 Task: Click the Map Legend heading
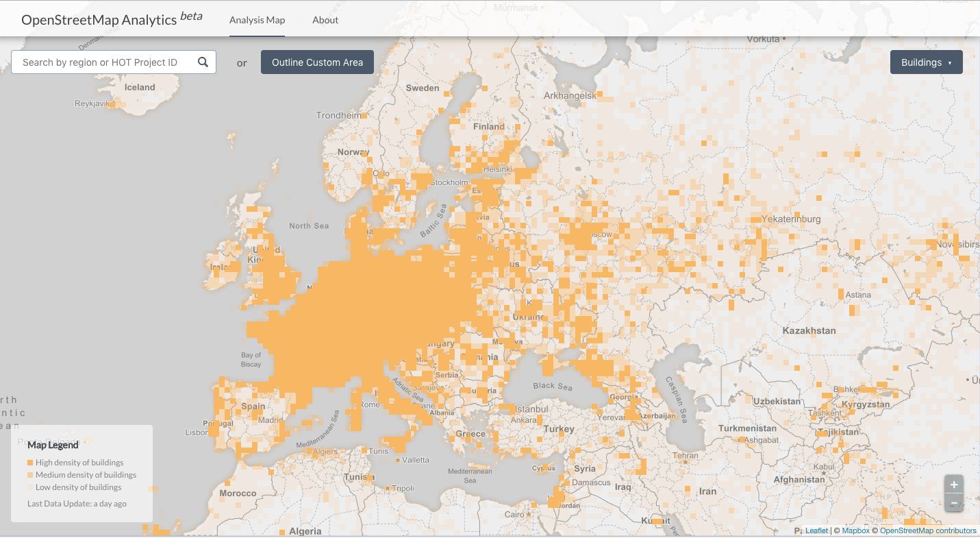53,445
